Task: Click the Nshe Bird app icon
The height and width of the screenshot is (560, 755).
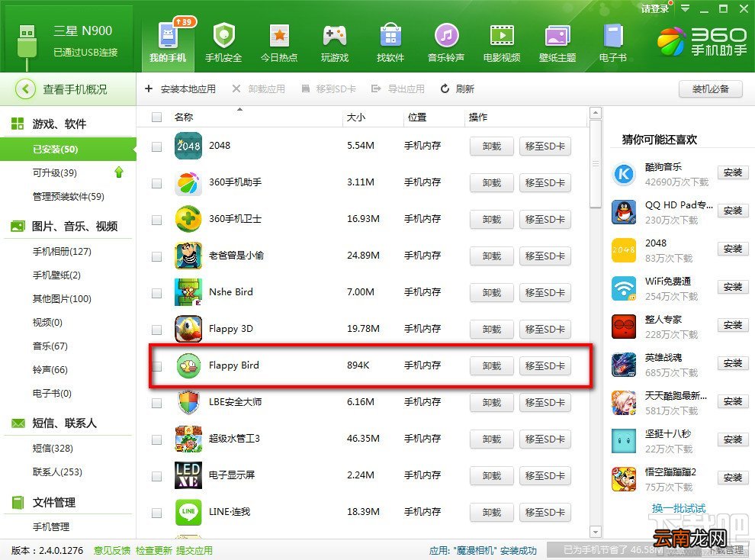Action: pos(188,292)
